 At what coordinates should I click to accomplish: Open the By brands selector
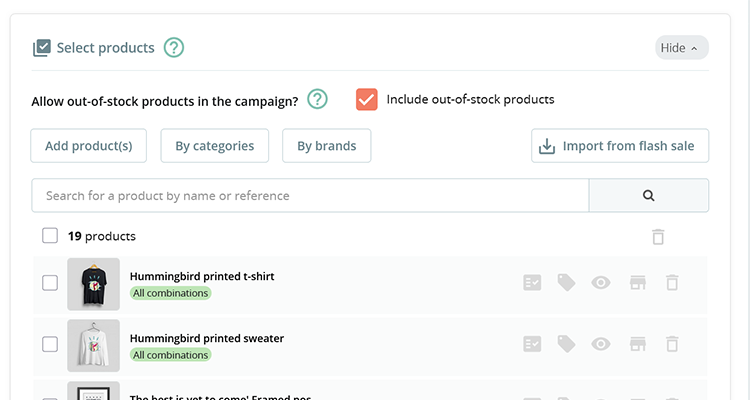click(326, 146)
